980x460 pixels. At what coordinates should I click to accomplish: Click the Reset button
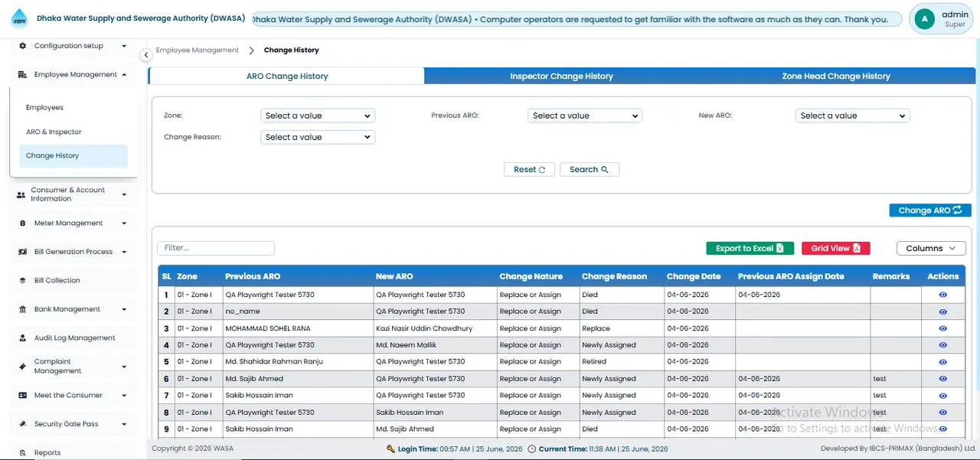(529, 169)
